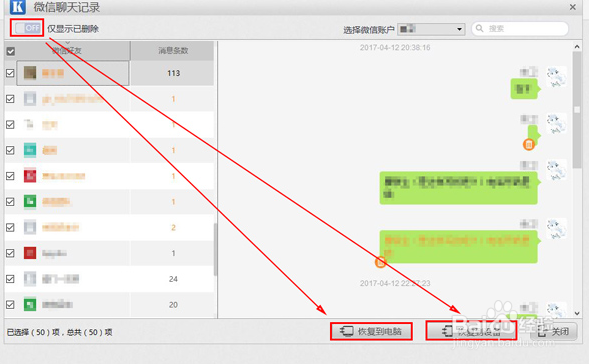Click the message count 24 cell
Screen dimensions: 589x364
coord(173,279)
